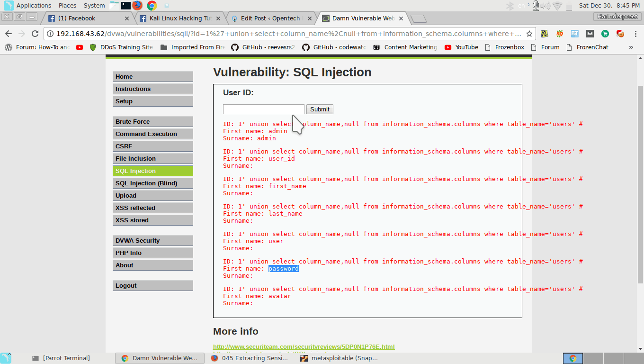Open GitHub - reevesrs2 bookmark
Screen dimensions: 644x364
point(263,47)
